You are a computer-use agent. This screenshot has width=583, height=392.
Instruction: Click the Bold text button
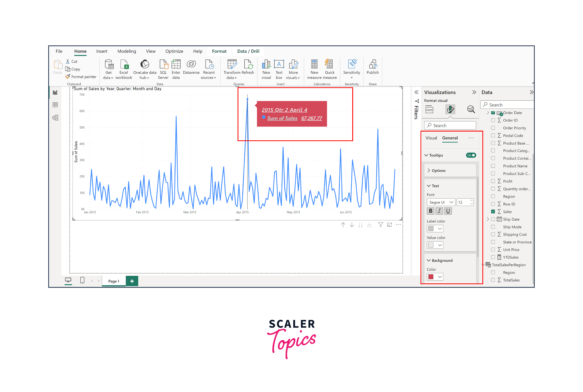pyautogui.click(x=430, y=211)
